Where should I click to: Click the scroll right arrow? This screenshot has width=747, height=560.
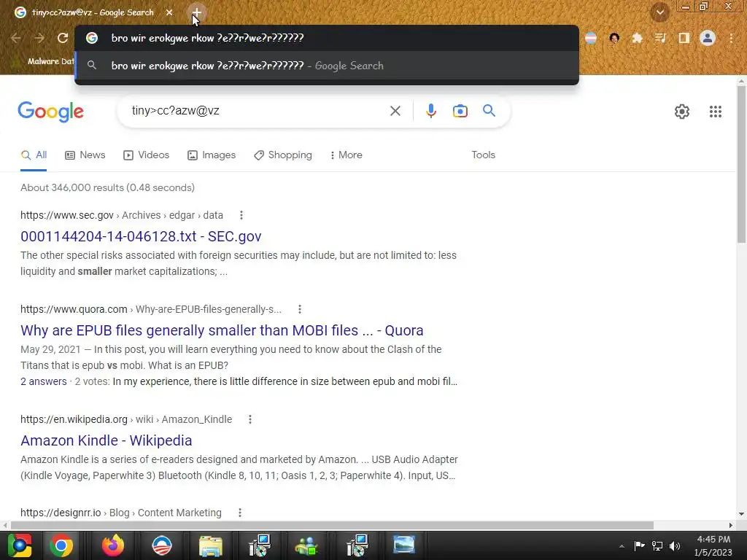pyautogui.click(x=730, y=525)
